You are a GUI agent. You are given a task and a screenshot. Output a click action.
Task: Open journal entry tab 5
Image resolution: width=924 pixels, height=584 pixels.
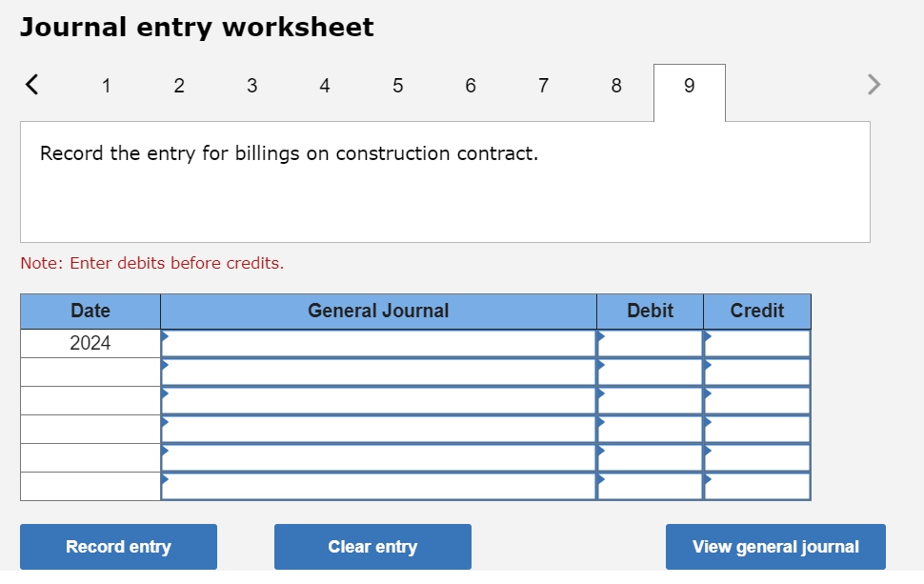point(398,86)
